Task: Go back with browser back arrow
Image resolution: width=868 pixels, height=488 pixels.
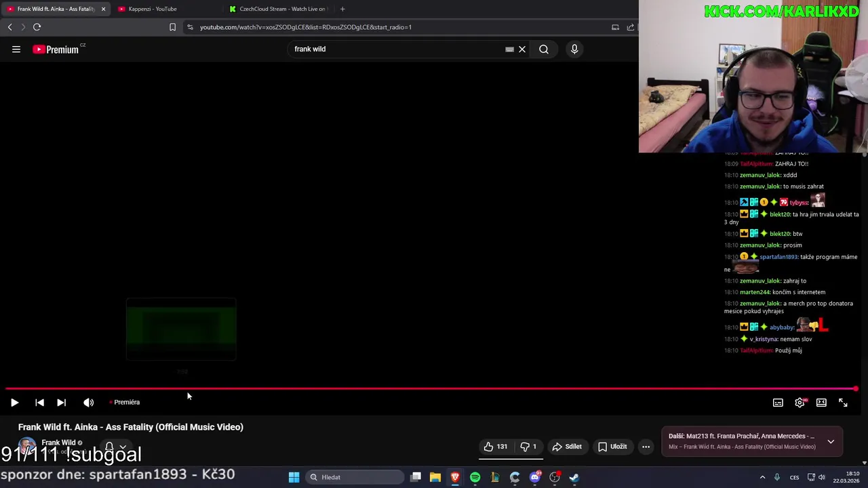Action: [x=9, y=27]
